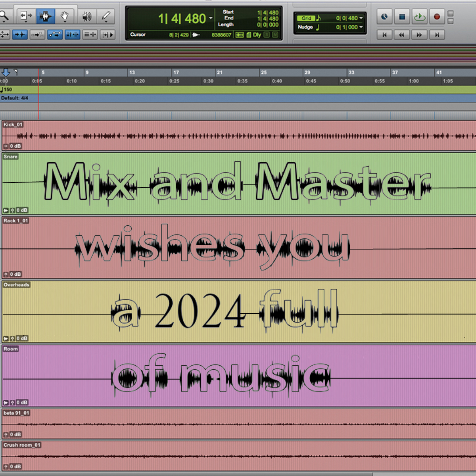Select the Selector waveform tool

click(45, 16)
